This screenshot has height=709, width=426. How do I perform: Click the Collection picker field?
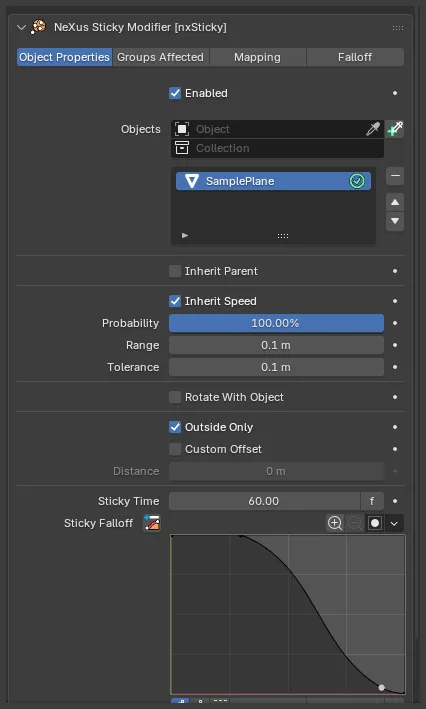277,148
